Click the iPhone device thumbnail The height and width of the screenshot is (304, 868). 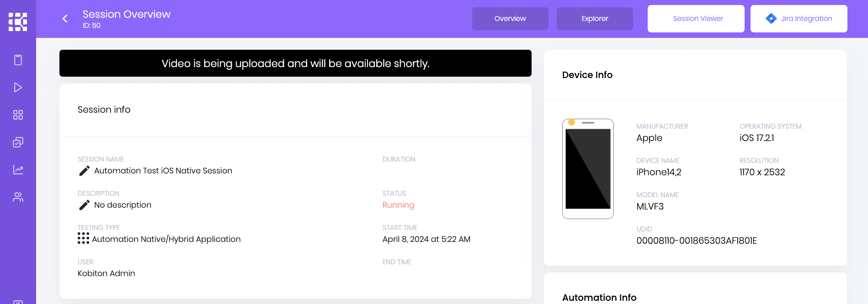(588, 169)
